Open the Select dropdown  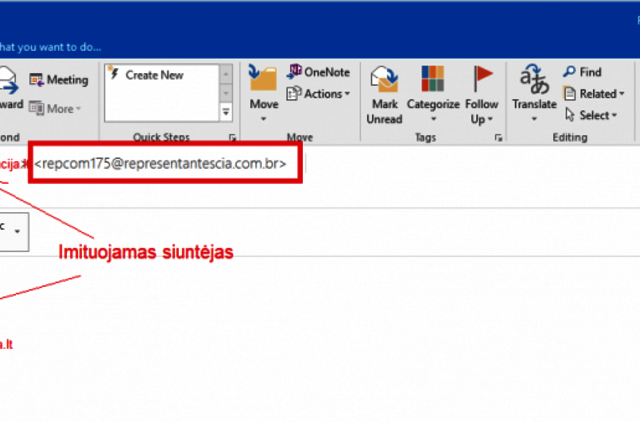591,115
